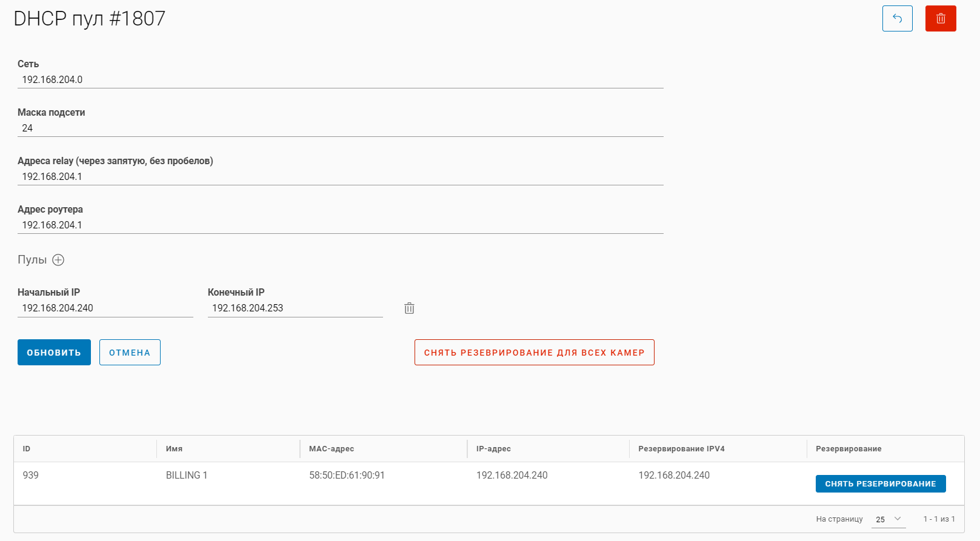The width and height of the screenshot is (980, 541).
Task: Click the red delete pool trash icon
Action: point(941,19)
